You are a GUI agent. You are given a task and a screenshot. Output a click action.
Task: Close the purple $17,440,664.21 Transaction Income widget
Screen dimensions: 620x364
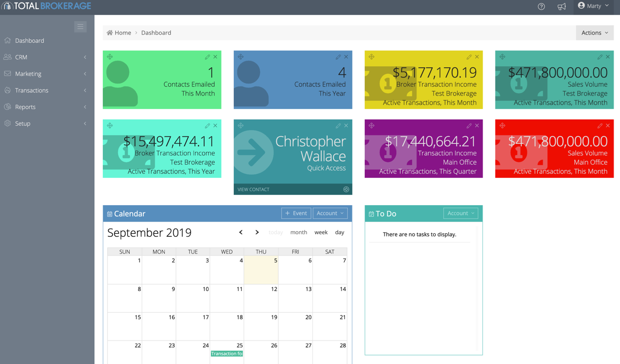[x=477, y=125]
